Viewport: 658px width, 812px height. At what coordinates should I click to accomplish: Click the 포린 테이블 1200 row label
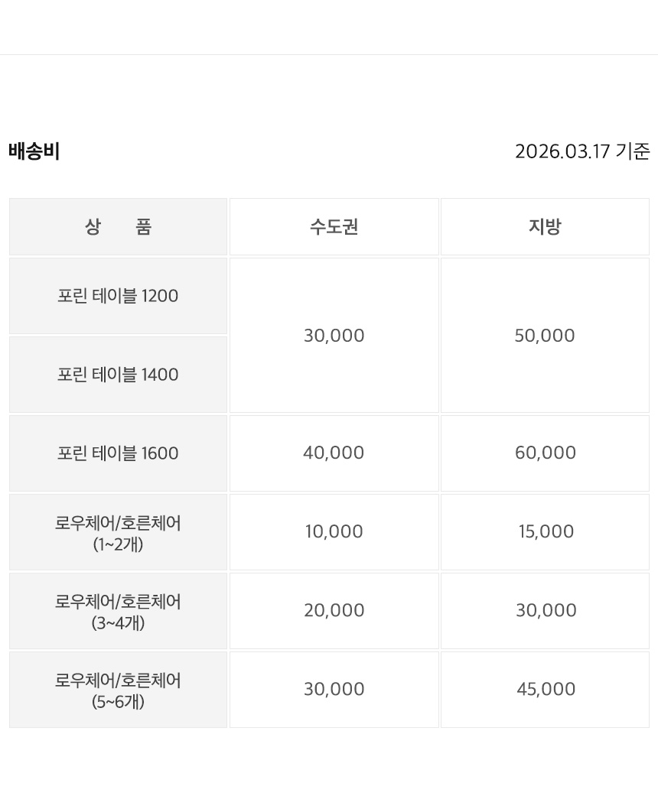118,296
